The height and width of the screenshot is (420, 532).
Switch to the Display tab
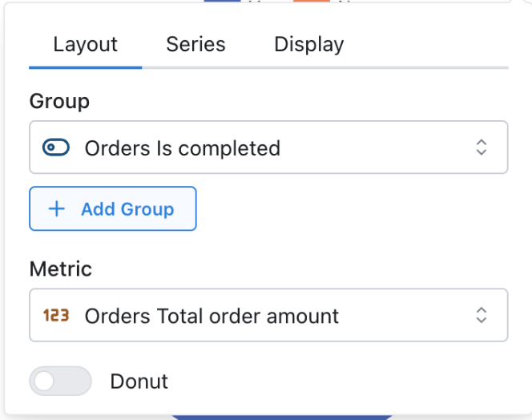pos(308,44)
